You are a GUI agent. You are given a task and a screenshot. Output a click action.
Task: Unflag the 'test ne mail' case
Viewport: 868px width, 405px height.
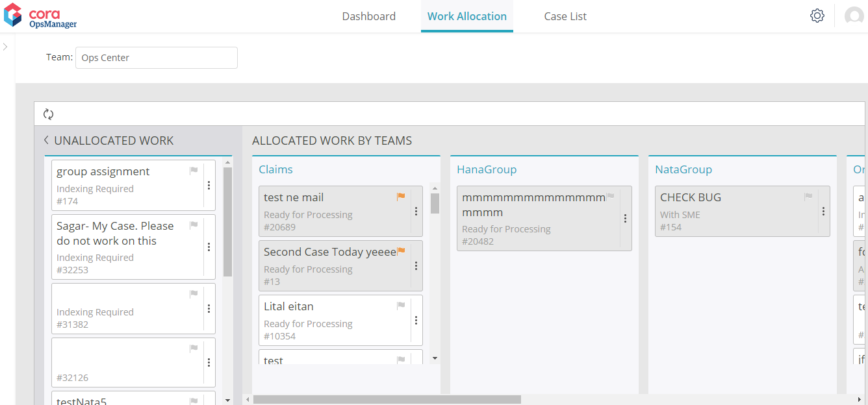tap(401, 196)
